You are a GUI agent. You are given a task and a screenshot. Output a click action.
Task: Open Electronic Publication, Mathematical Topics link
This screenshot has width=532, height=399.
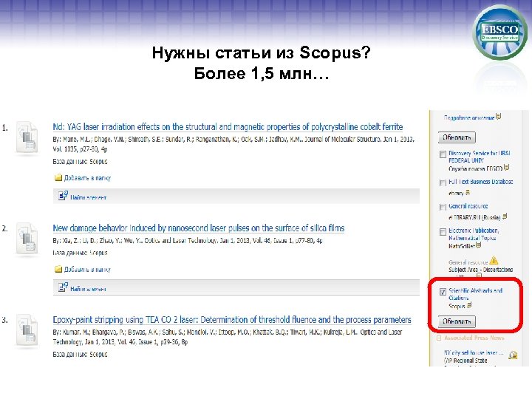(x=474, y=234)
